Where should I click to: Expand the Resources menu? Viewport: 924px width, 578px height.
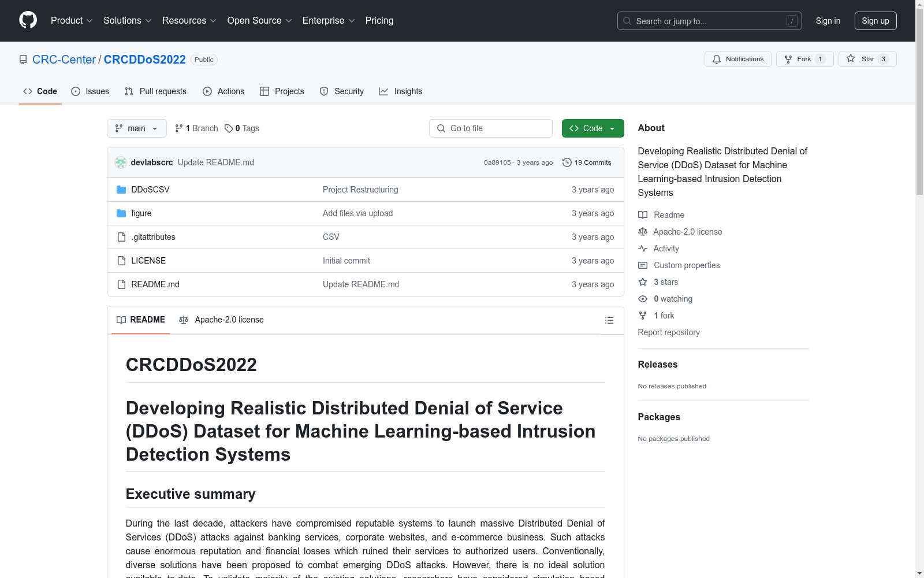(x=189, y=21)
